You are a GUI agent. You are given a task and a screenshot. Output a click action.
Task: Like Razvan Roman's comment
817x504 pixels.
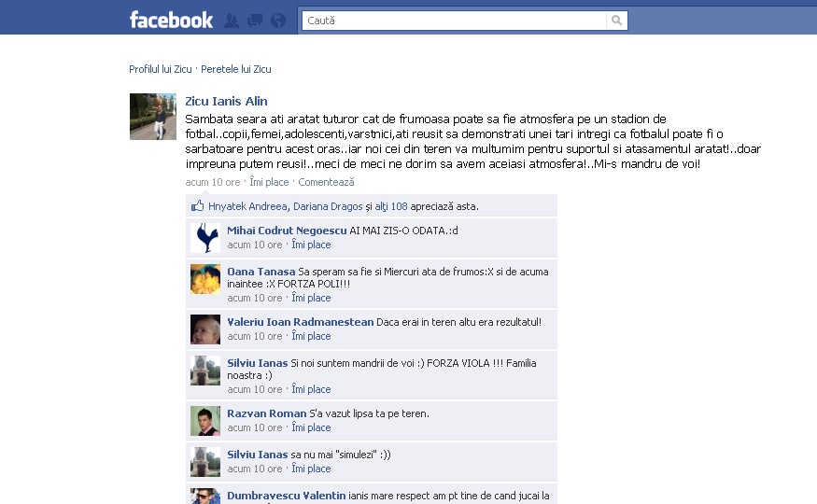311,427
